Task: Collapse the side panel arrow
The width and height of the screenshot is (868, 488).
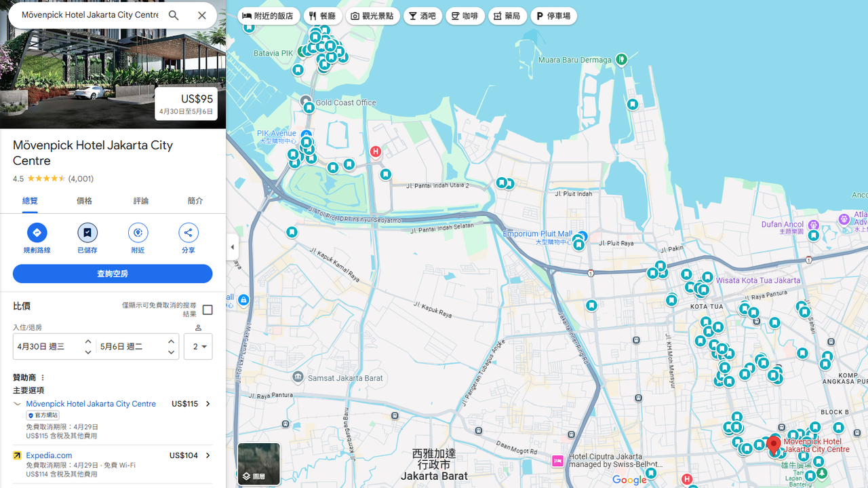Action: tap(233, 247)
